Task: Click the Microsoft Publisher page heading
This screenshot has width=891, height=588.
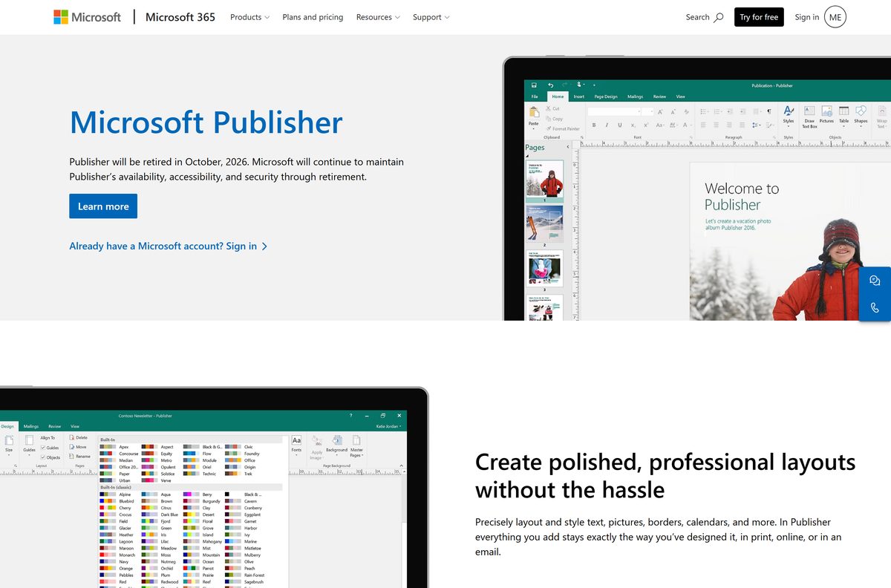Action: pyautogui.click(x=206, y=122)
